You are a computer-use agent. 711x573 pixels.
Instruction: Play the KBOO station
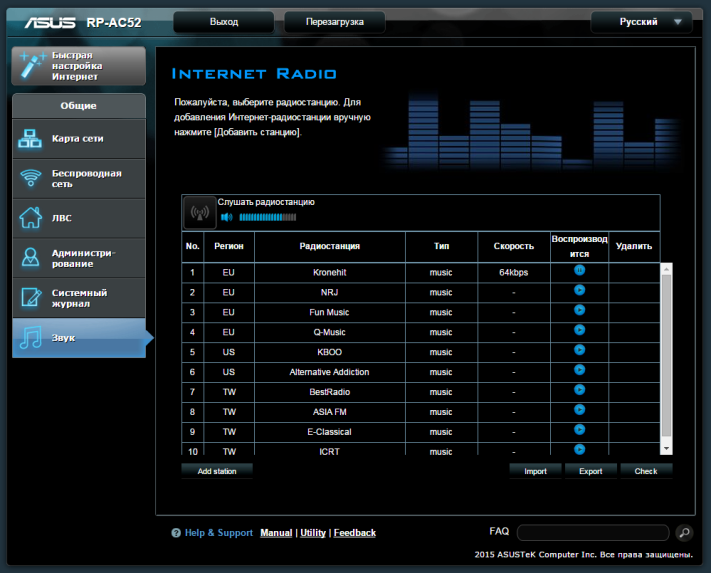(x=579, y=350)
